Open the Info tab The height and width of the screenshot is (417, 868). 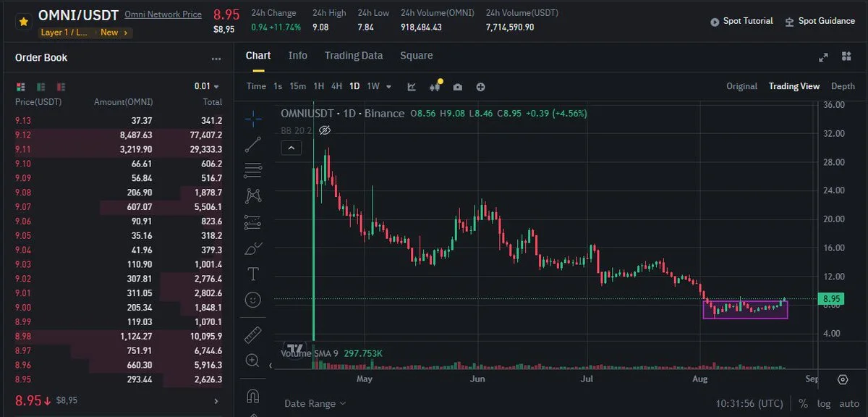tap(297, 56)
